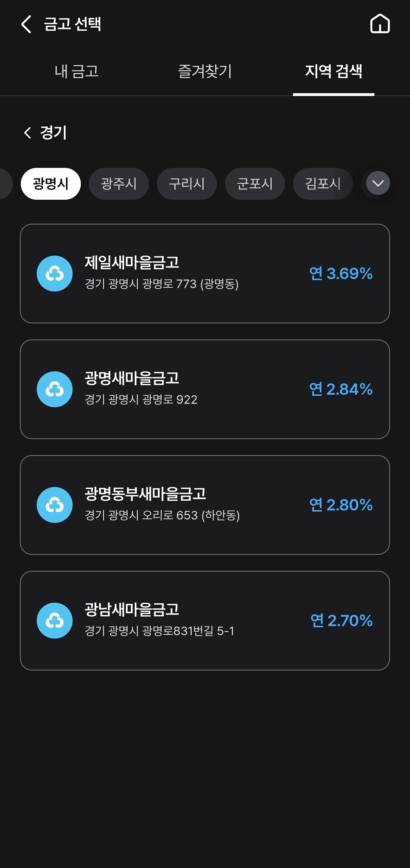Choose the 군포시 city chip

coord(255,184)
